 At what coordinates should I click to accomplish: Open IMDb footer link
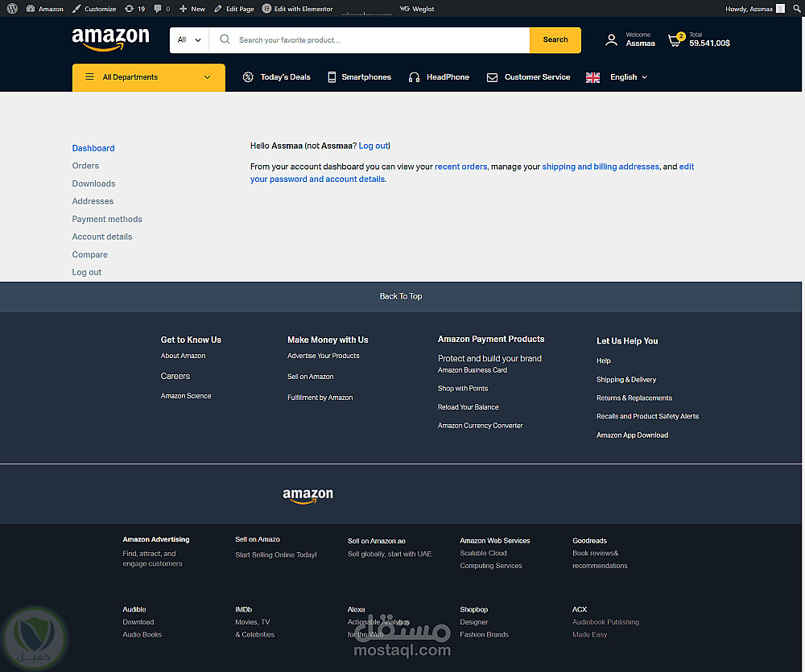243,610
